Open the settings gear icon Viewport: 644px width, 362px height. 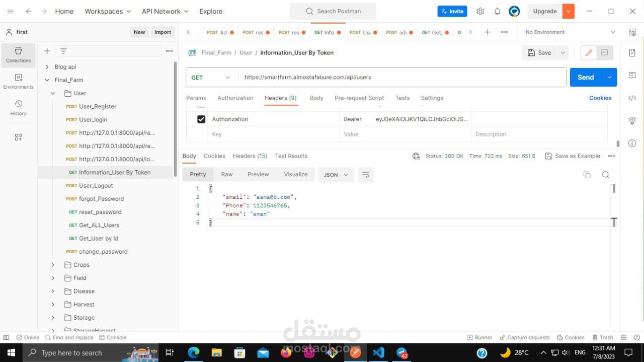pos(480,11)
